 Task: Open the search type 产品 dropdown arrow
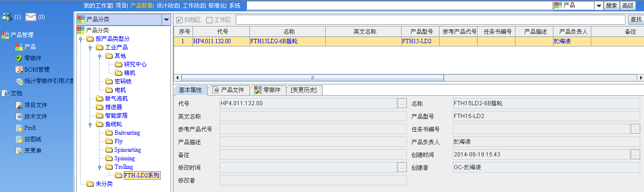click(599, 6)
